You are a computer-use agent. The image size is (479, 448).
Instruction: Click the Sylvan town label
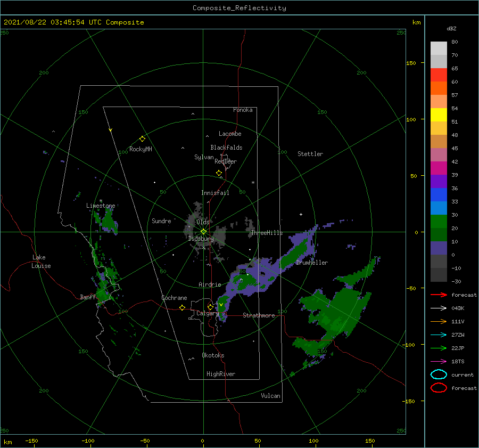(x=204, y=157)
